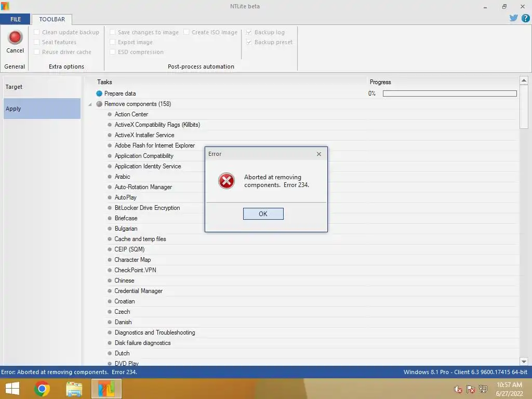Click the Progress column header
This screenshot has height=399, width=532.
click(380, 82)
